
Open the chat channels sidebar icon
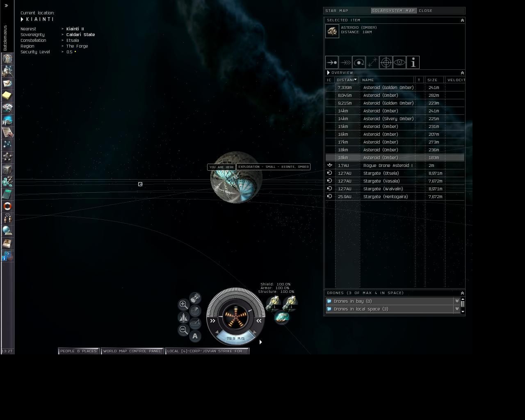click(x=7, y=219)
